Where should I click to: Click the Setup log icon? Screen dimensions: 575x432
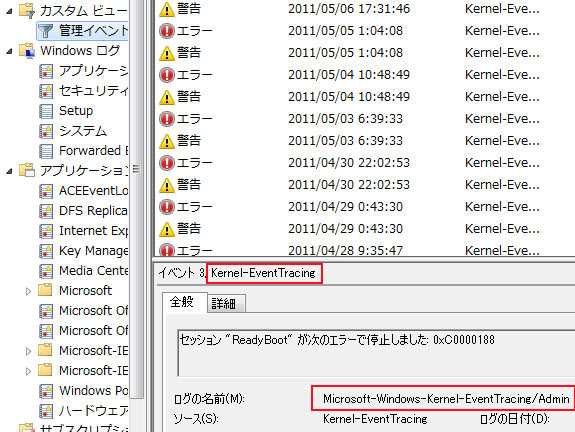(x=46, y=111)
